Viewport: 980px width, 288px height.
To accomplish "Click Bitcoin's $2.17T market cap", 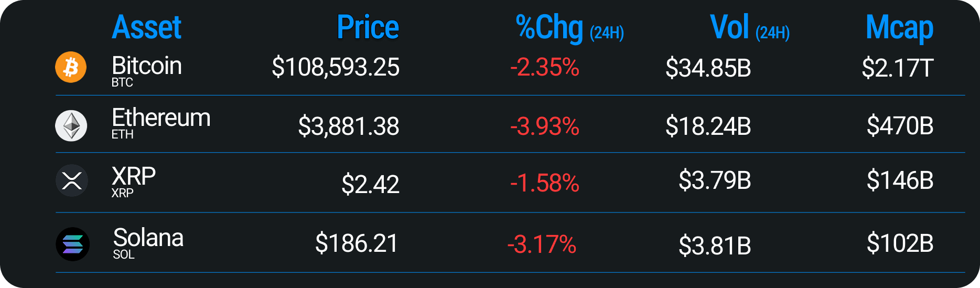I will click(x=898, y=68).
